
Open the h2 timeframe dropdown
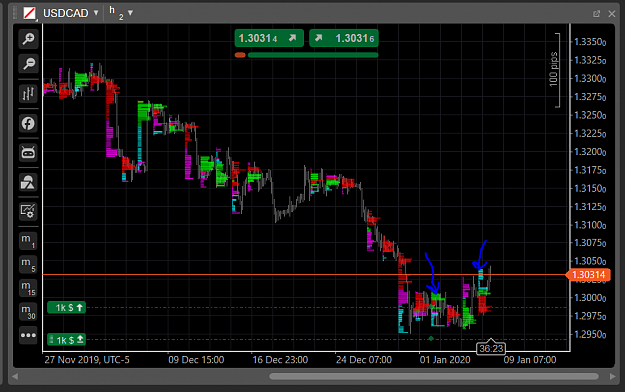130,13
